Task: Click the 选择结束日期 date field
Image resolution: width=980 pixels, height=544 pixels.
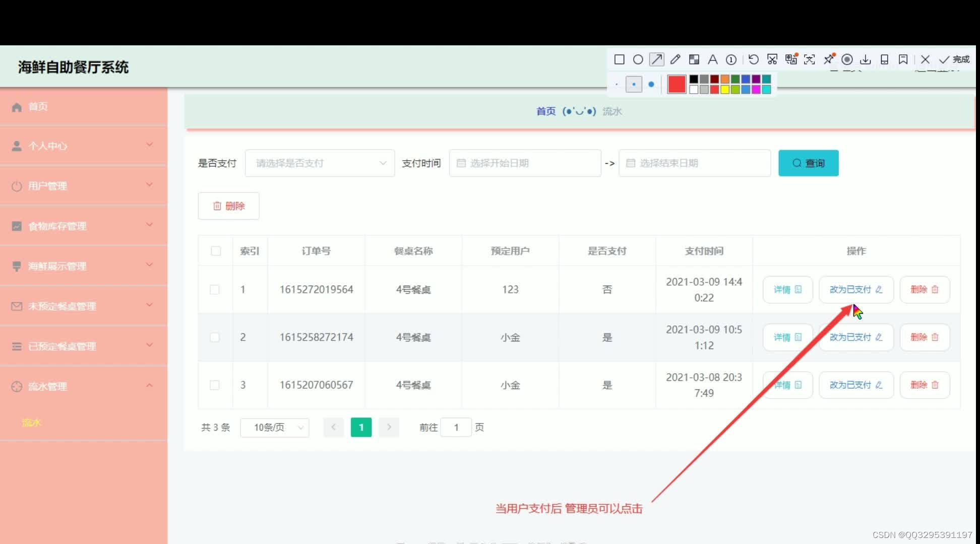Action: [x=695, y=163]
